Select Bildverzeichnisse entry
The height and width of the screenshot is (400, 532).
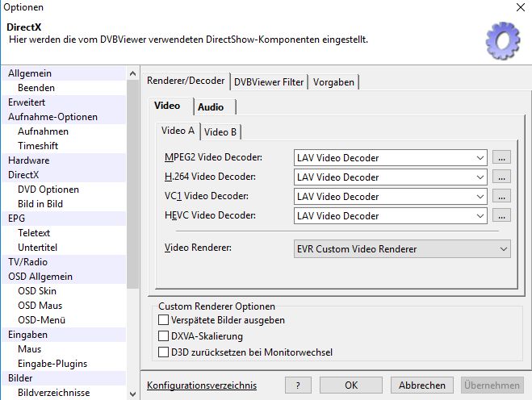click(x=64, y=393)
